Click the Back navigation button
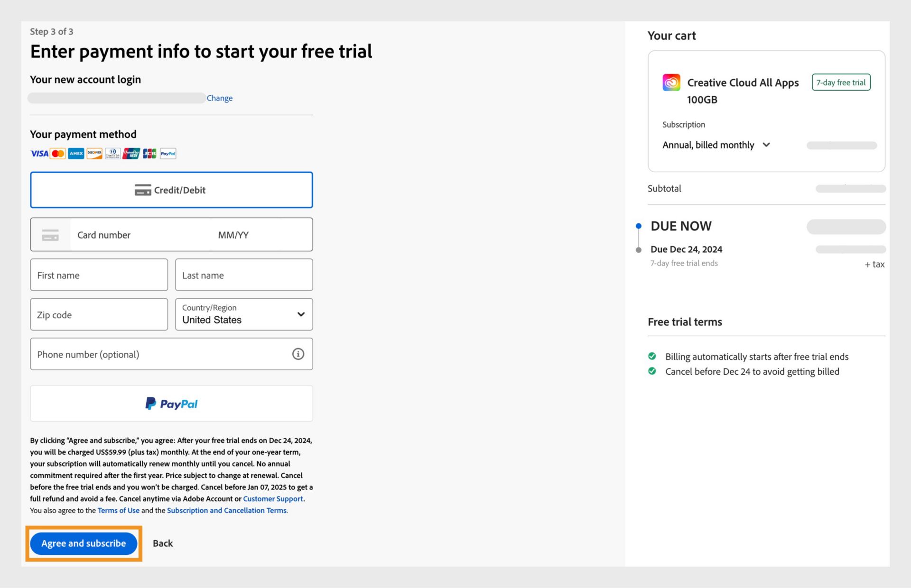 pos(163,543)
